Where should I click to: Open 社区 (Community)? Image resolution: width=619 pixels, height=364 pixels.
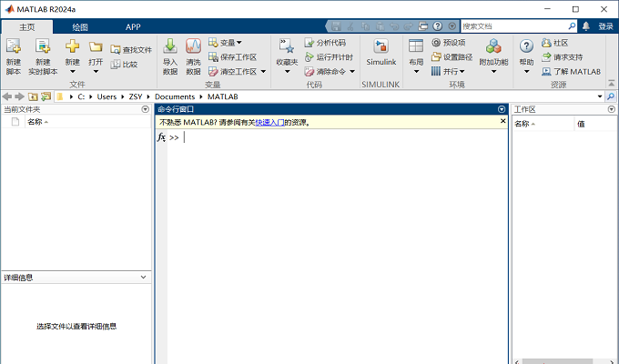pos(555,43)
